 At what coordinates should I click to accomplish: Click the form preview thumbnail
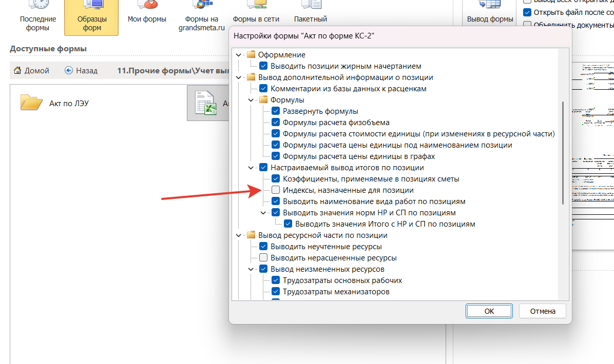(x=593, y=156)
